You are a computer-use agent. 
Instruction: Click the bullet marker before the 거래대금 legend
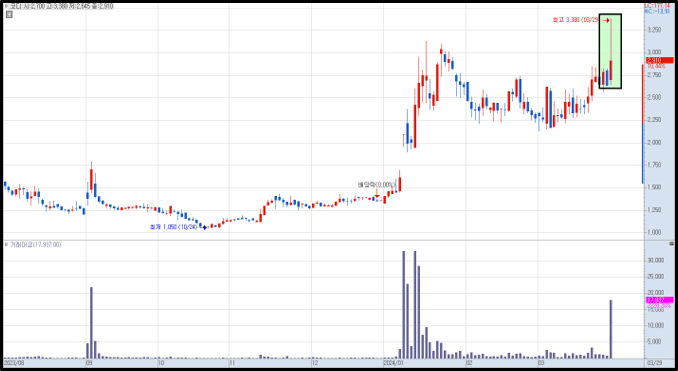click(x=6, y=245)
